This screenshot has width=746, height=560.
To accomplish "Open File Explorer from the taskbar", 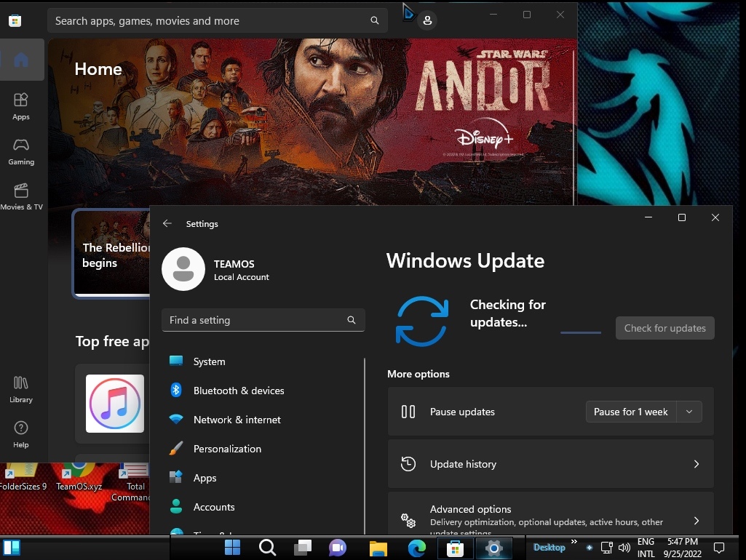I will pyautogui.click(x=377, y=548).
